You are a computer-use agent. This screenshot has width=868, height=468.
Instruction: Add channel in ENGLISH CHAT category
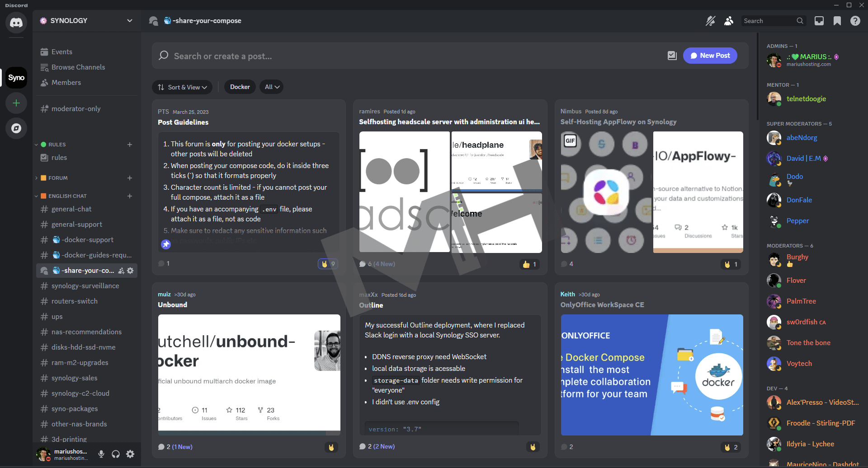click(x=130, y=196)
